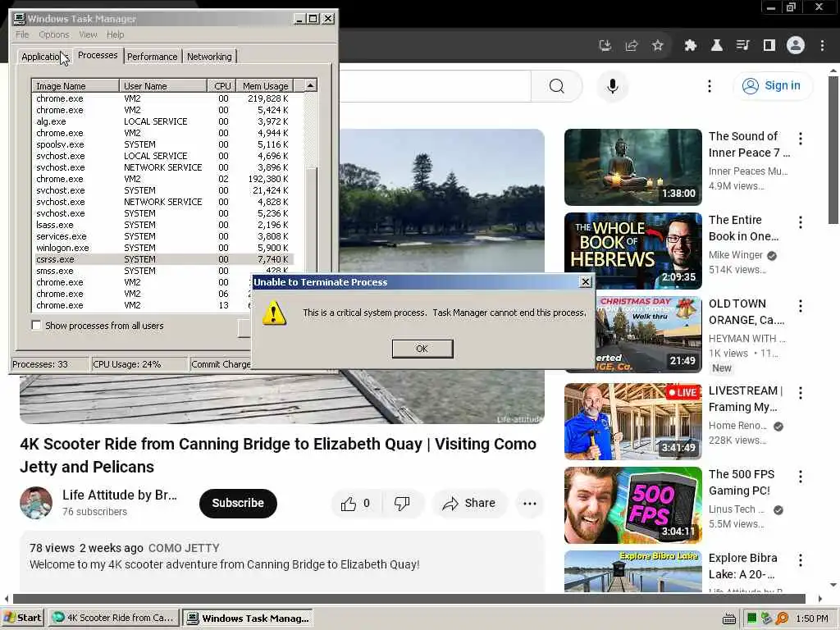
Task: Switch to the Performance tab
Action: pyautogui.click(x=152, y=57)
